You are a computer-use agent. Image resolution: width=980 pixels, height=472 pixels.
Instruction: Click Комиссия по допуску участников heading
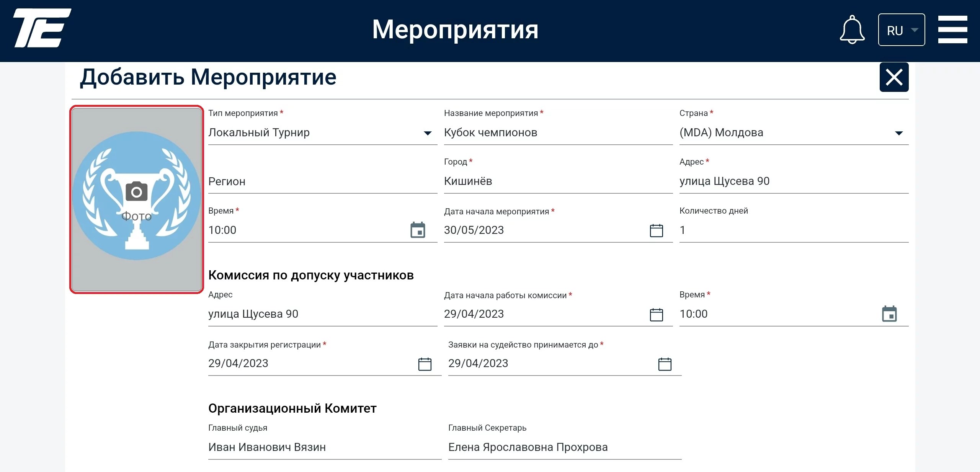coord(311,275)
